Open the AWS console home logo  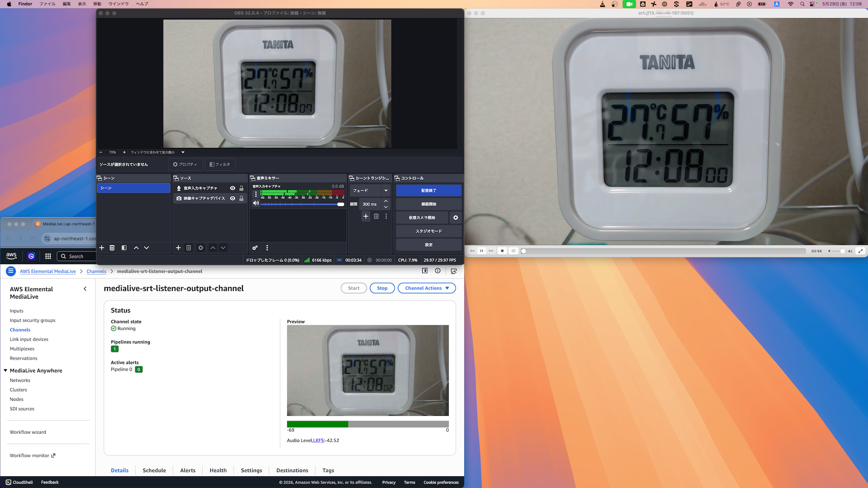(x=11, y=256)
